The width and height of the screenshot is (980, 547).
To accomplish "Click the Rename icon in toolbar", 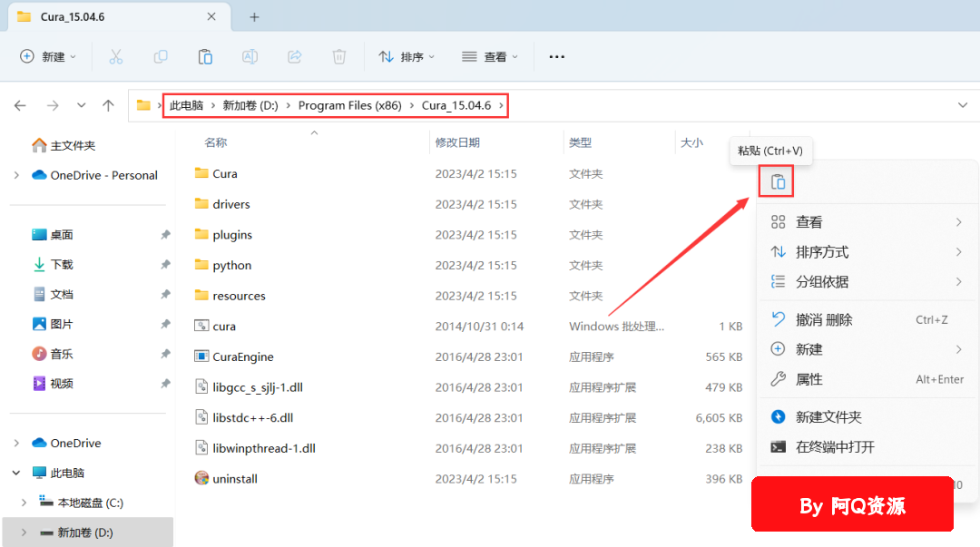I will coord(250,57).
